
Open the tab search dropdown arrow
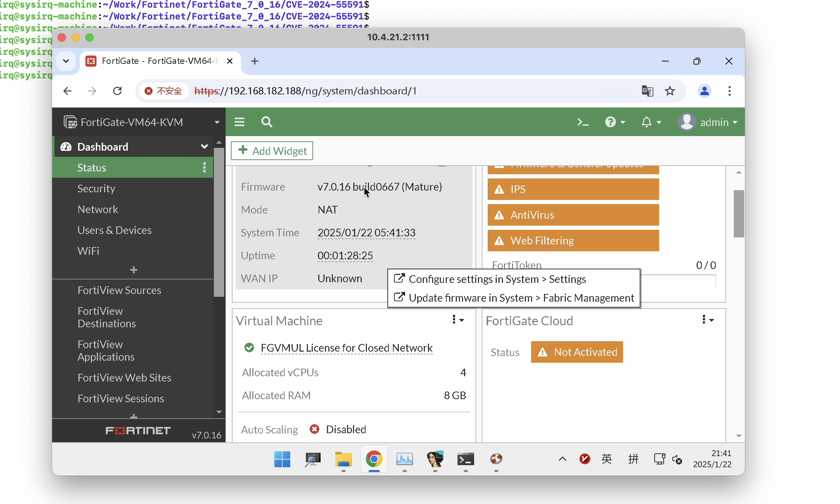66,61
